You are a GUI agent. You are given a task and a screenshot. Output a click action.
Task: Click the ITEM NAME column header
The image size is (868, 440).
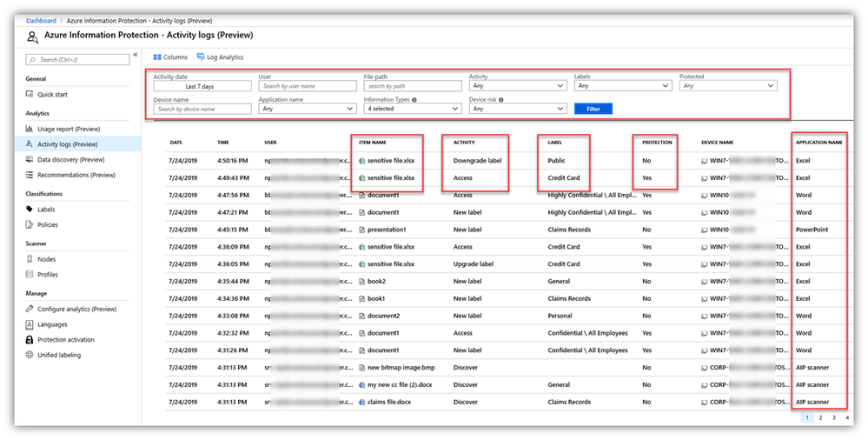click(373, 143)
